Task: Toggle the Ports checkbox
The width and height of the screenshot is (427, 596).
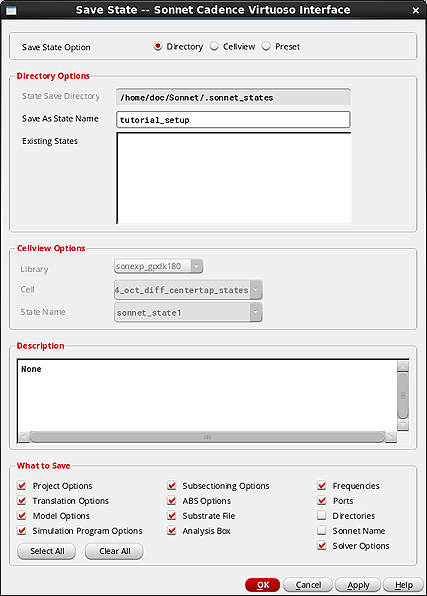Action: click(322, 501)
